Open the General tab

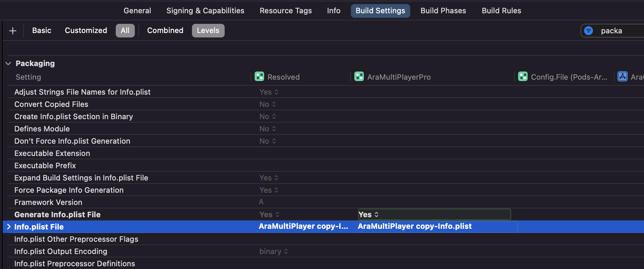pyautogui.click(x=137, y=11)
